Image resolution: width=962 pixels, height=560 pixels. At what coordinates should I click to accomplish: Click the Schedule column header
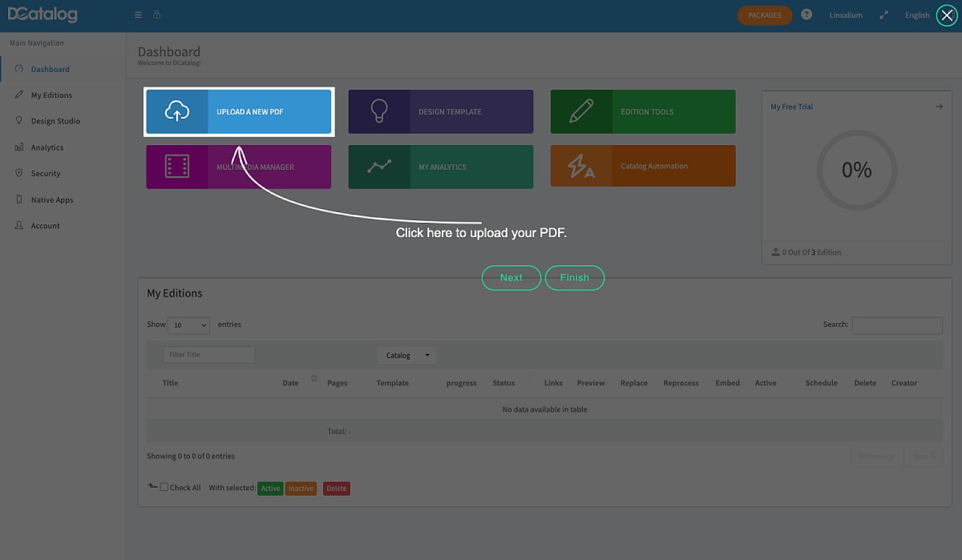tap(821, 383)
